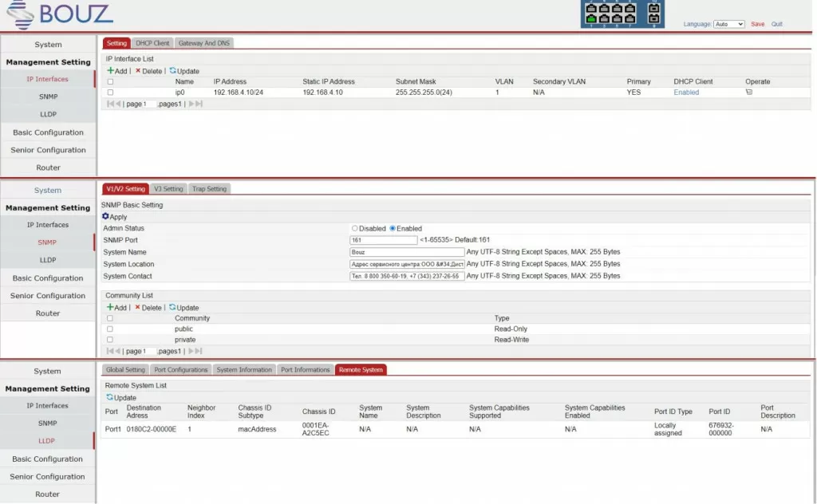This screenshot has height=504, width=817.
Task: Click the page number field under IP Interface List
Action: coord(149,104)
